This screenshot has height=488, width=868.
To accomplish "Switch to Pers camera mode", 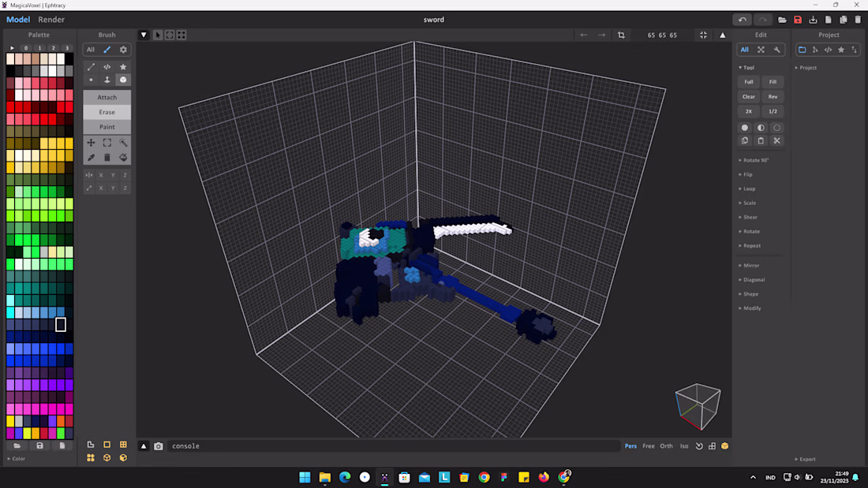I will [630, 446].
